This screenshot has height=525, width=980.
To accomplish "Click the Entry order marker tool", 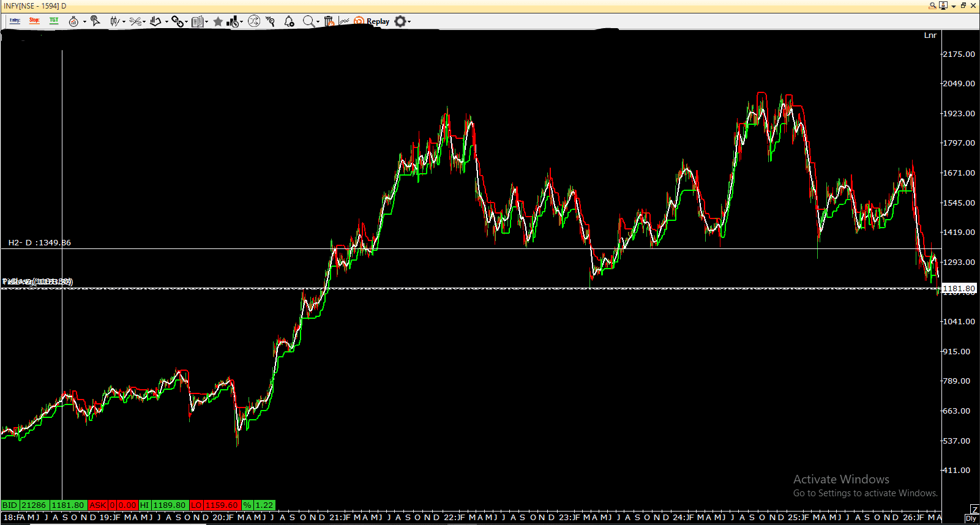I will coord(15,21).
